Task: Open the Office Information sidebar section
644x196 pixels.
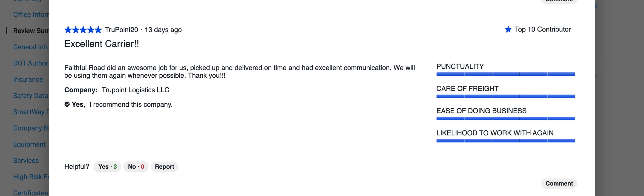Action: coord(31,15)
